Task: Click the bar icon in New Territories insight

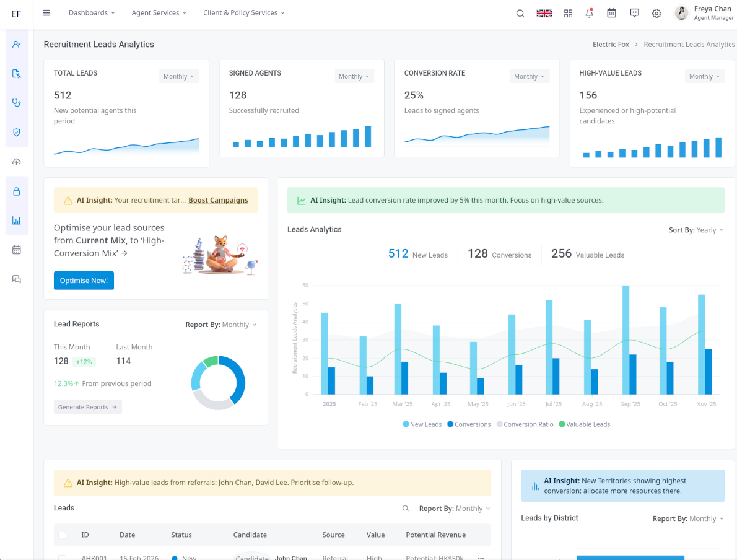Action: [x=535, y=486]
